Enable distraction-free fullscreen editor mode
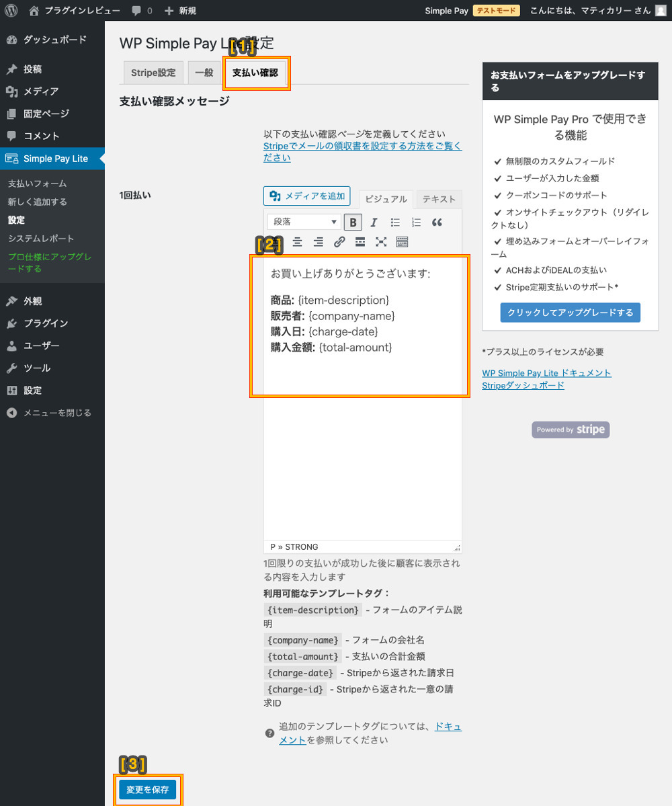Viewport: 672px width, 806px height. point(381,242)
